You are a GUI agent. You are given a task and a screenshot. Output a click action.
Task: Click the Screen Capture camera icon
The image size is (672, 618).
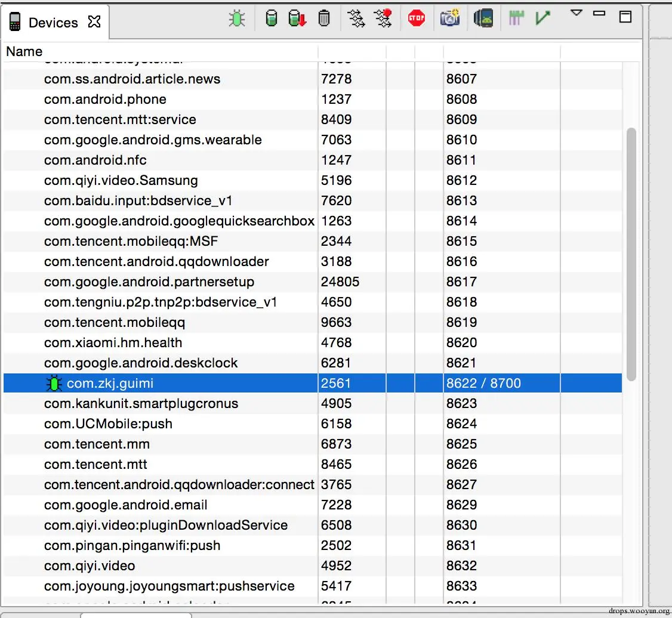pyautogui.click(x=450, y=18)
